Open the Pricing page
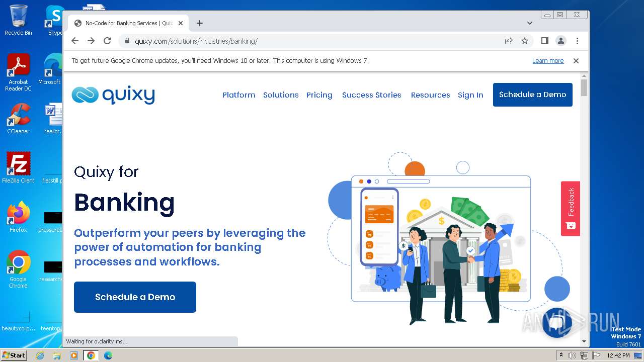The image size is (644, 362). click(319, 95)
